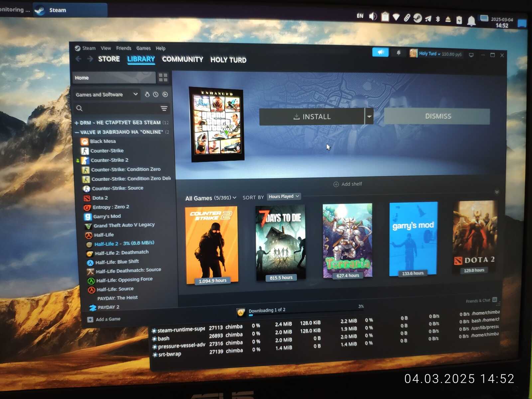Click Add shelf

tap(348, 184)
